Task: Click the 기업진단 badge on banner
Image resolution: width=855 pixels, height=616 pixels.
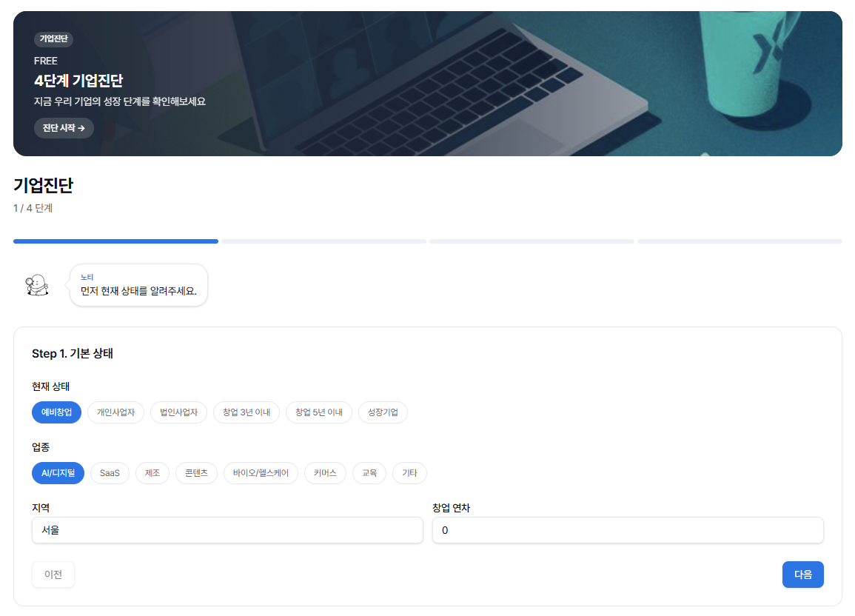Action: tap(53, 38)
